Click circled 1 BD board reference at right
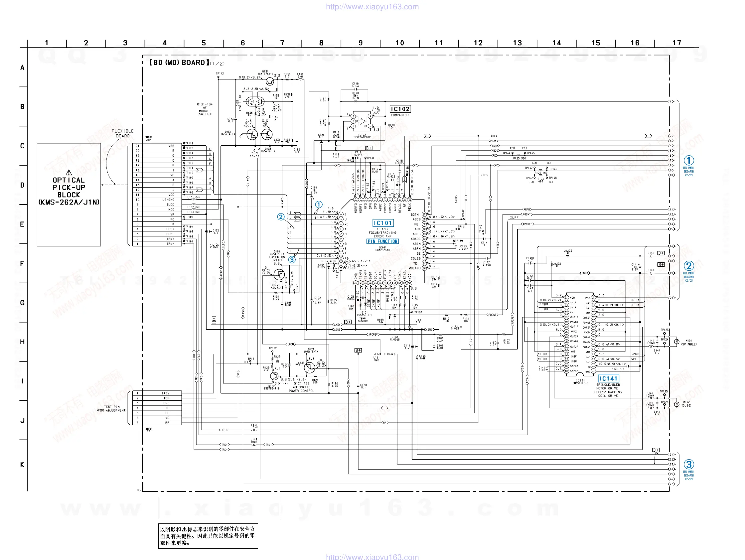Screen dimensions: 745x560 688,160
